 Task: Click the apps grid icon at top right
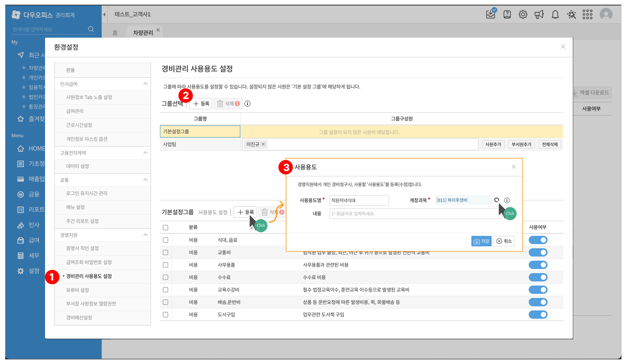click(588, 14)
